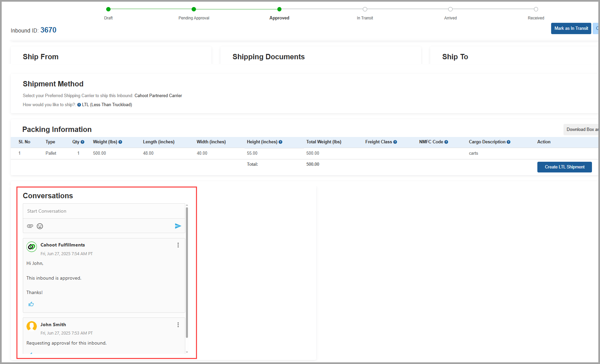
Task: Click the Total Weight (lbs) column header
Action: 324,142
